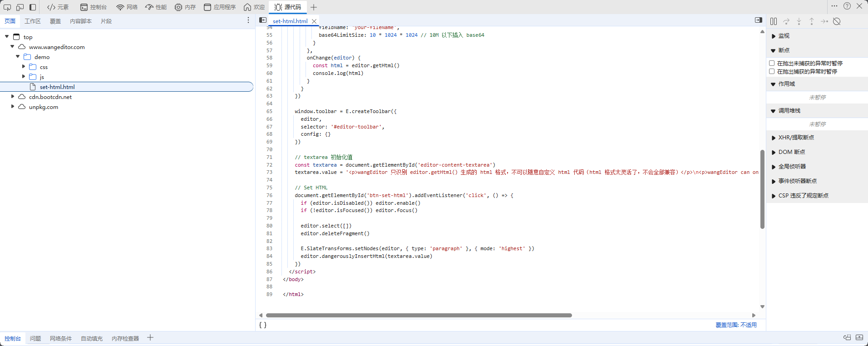Switch to 片段 navigator tab
868x346 pixels.
(106, 21)
